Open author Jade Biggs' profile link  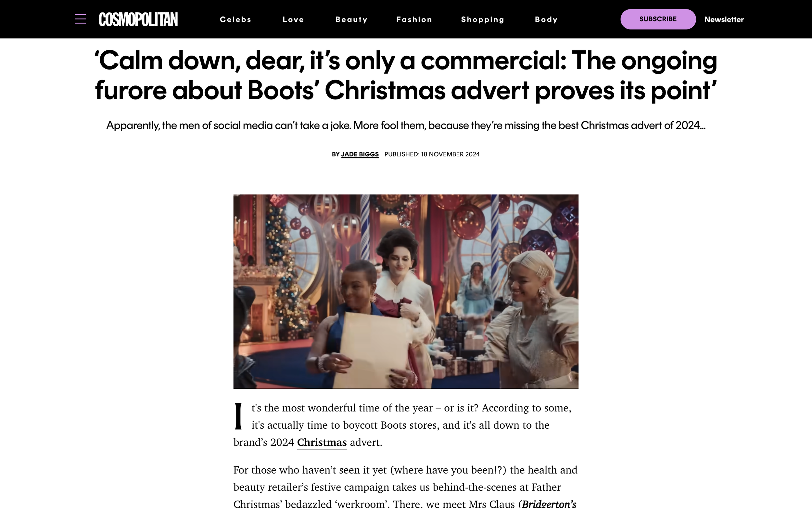[x=360, y=154]
